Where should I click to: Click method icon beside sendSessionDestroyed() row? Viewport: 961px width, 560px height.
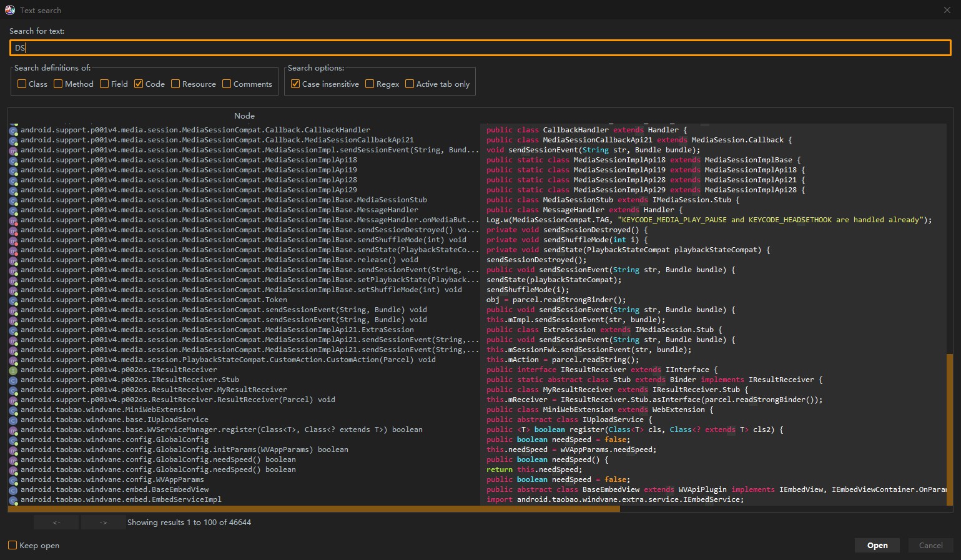point(13,230)
